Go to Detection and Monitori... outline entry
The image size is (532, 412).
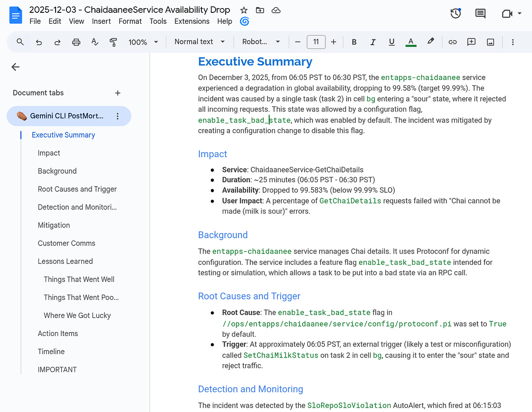pos(77,207)
